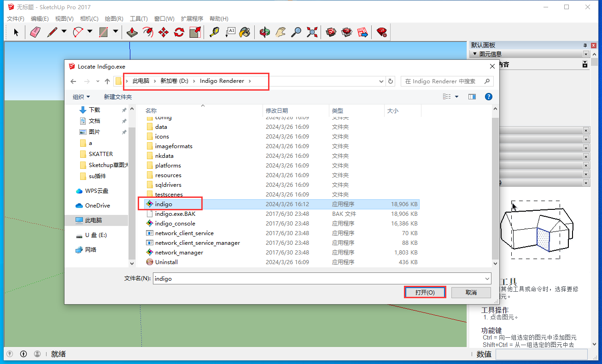602x364 pixels.
Task: Select the network_manager file
Action: [x=179, y=252]
